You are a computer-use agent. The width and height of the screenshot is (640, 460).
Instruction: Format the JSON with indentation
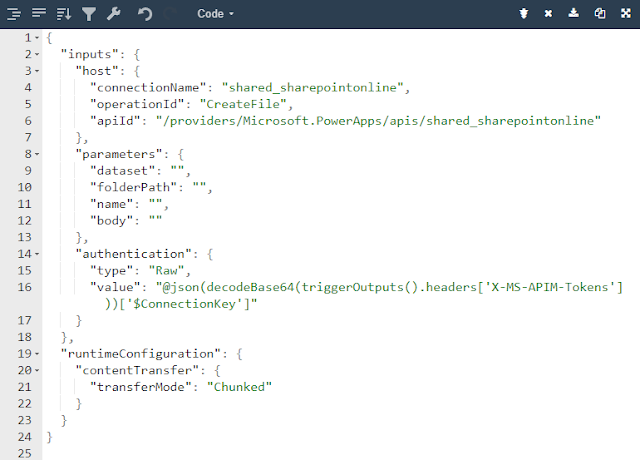pos(14,14)
